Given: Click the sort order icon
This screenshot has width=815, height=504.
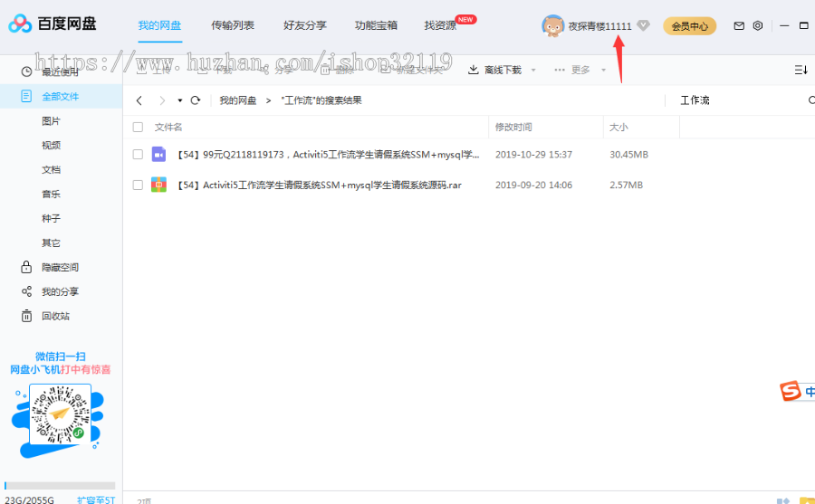Looking at the screenshot, I should click(801, 70).
